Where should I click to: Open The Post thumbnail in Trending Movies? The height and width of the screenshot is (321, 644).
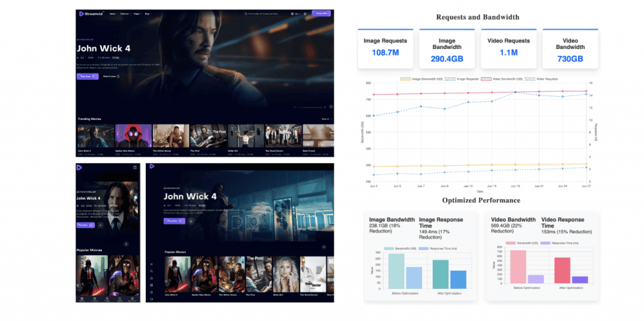click(208, 136)
